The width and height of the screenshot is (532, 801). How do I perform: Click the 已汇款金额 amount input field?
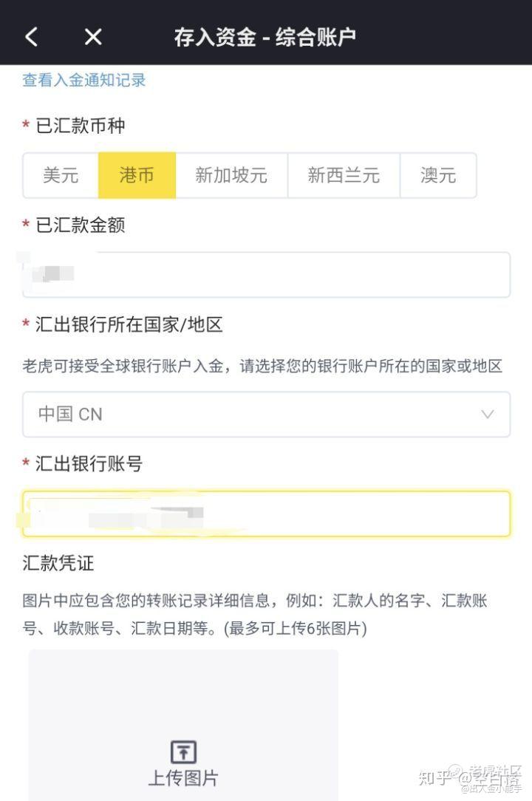click(x=266, y=273)
